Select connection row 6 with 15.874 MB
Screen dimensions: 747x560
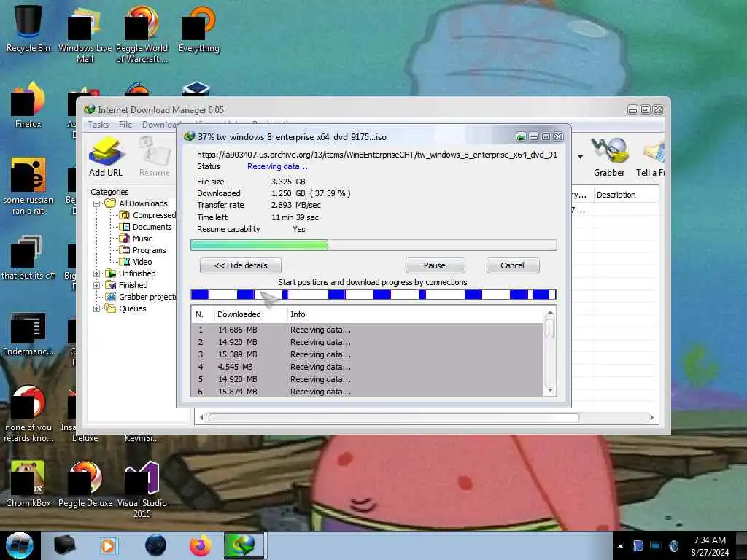[x=367, y=392]
